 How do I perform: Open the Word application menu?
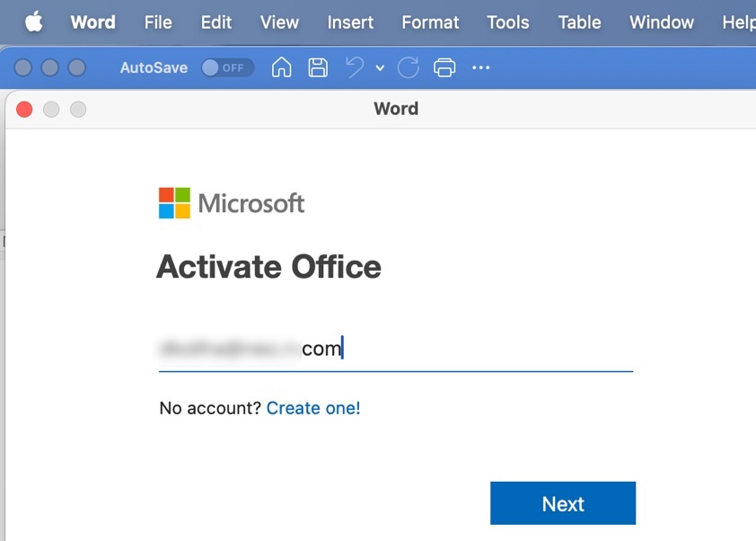click(x=93, y=22)
